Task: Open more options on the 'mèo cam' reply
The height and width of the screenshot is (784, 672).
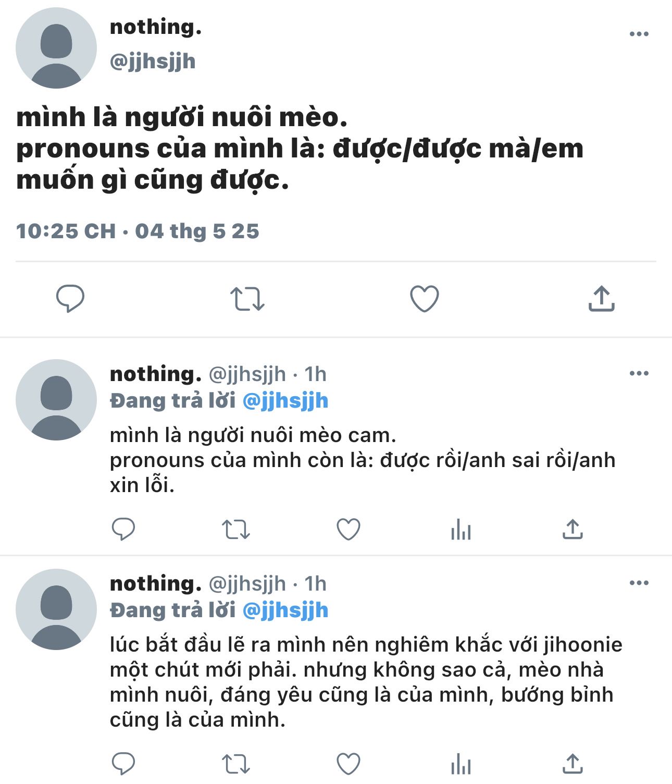Action: pyautogui.click(x=639, y=373)
